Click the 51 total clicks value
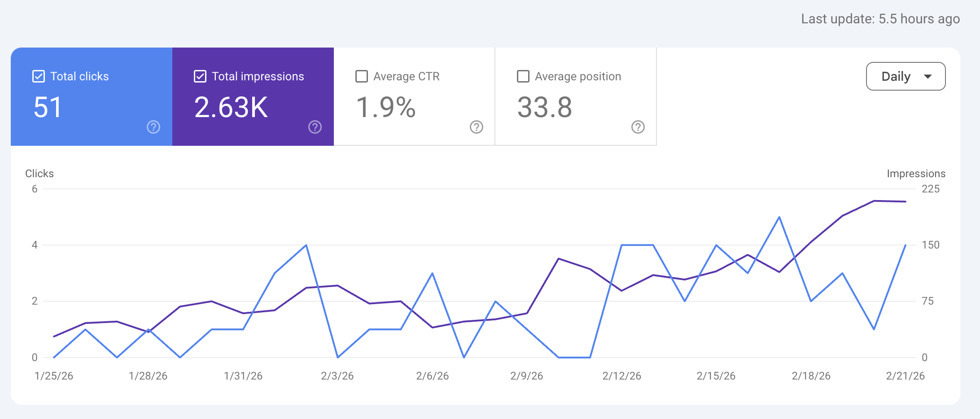The height and width of the screenshot is (419, 980). (47, 107)
